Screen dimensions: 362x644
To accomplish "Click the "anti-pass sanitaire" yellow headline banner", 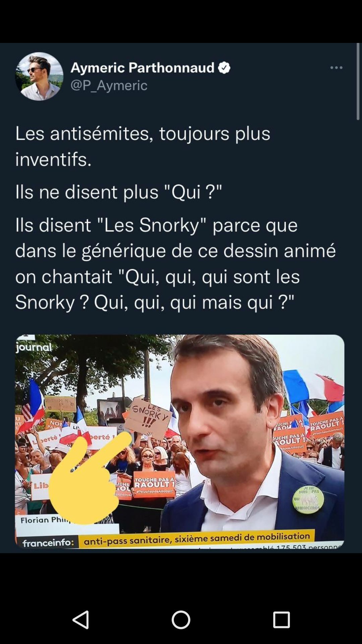I will [x=196, y=539].
